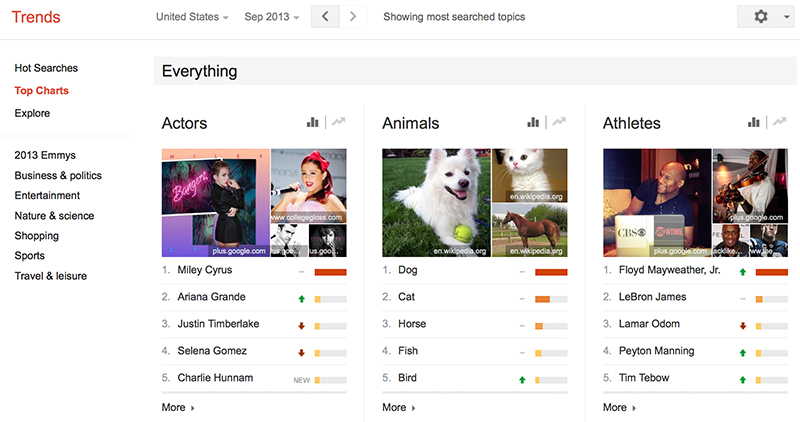Screen dimensions: 800x422
Task: Switch Actors to trend line view
Action: tap(338, 122)
